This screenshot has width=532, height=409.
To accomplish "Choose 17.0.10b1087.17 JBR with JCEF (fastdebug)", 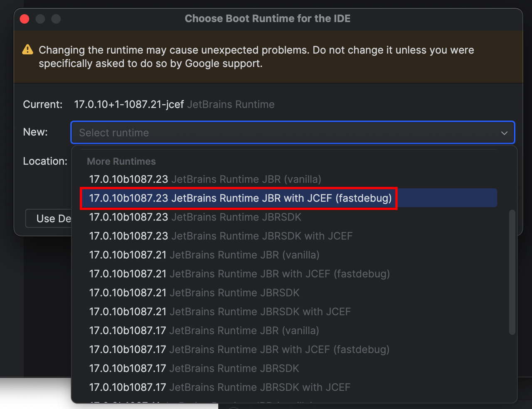I will coord(289,350).
